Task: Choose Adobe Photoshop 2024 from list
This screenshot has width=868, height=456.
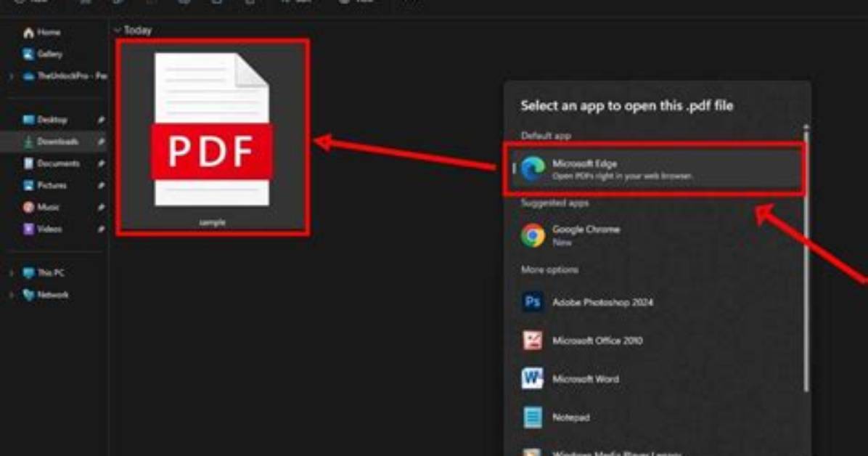Action: (655, 302)
